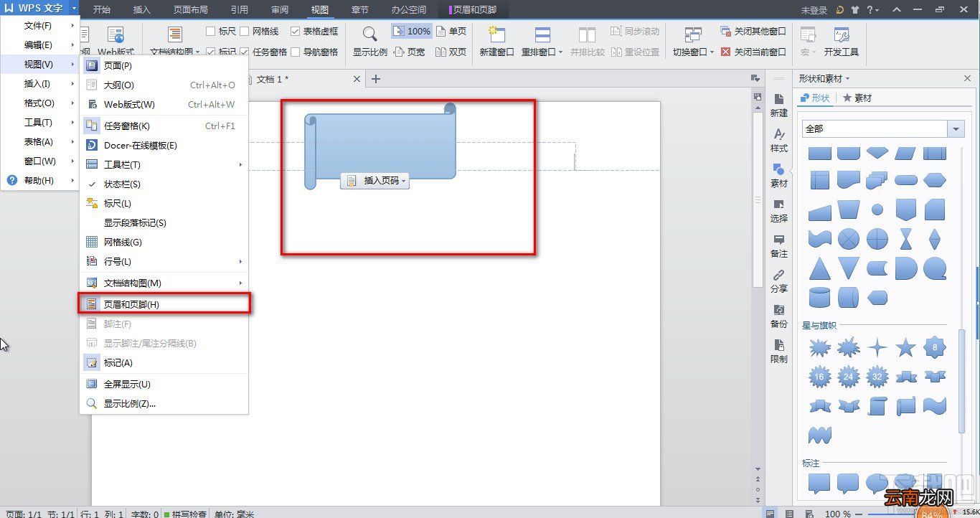980x518 pixels.
Task: Click the 显示比例 magnifier icon in ribbon
Action: coord(369,34)
